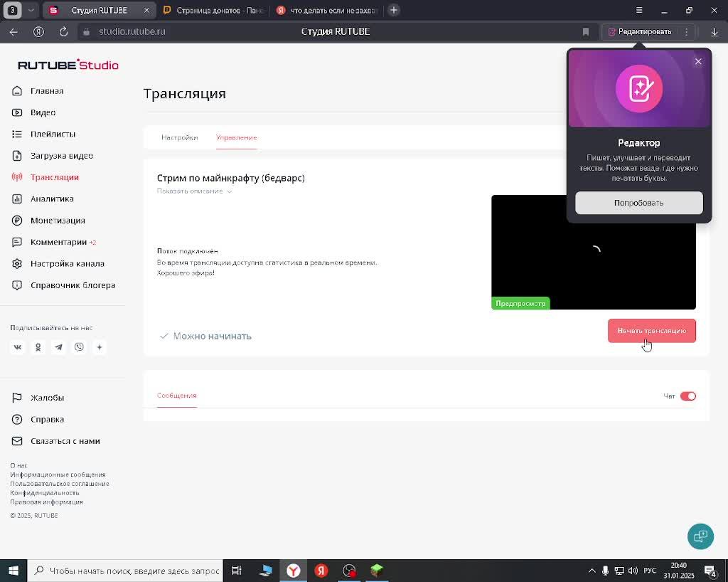Open Task View on the taskbar
The image size is (728, 582).
(236, 571)
